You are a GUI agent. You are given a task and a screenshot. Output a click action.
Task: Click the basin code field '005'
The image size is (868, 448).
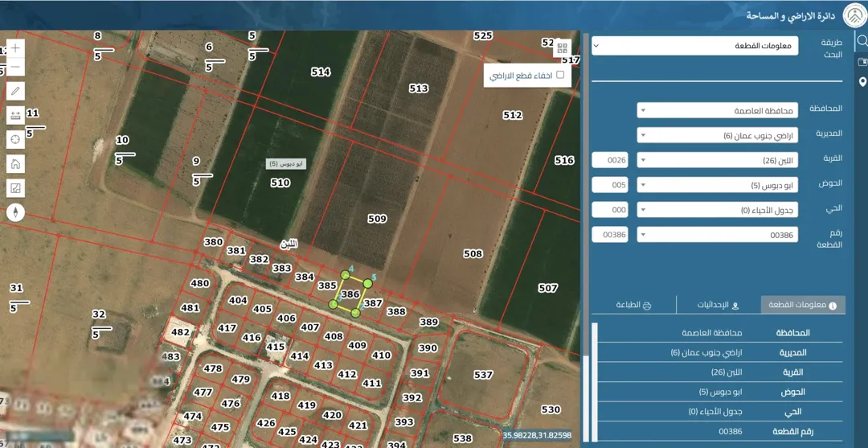[x=610, y=185]
